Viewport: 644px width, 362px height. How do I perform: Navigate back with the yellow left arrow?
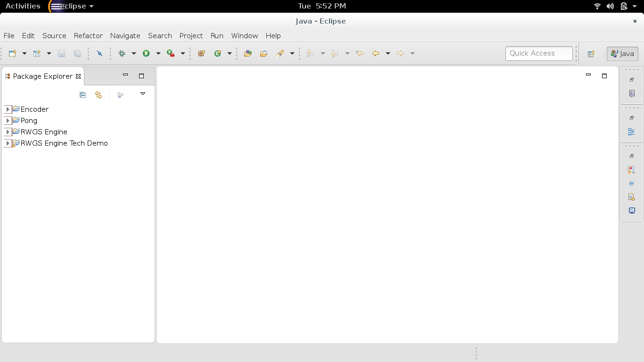[x=375, y=54]
